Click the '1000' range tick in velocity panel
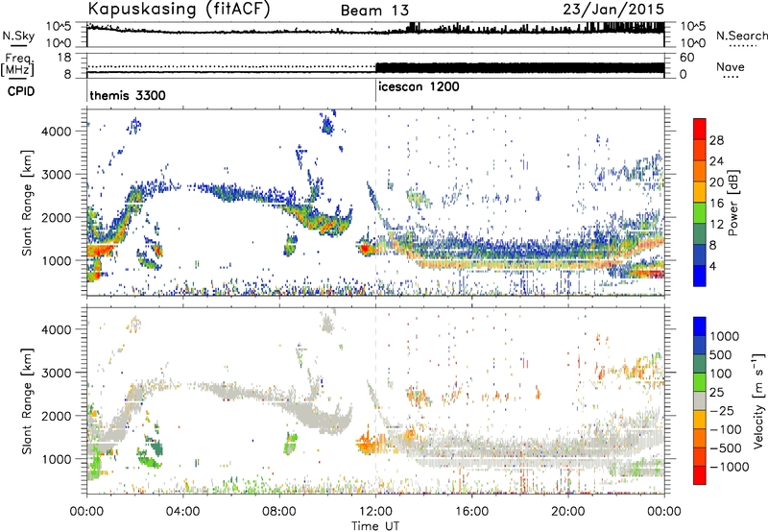 [56, 458]
